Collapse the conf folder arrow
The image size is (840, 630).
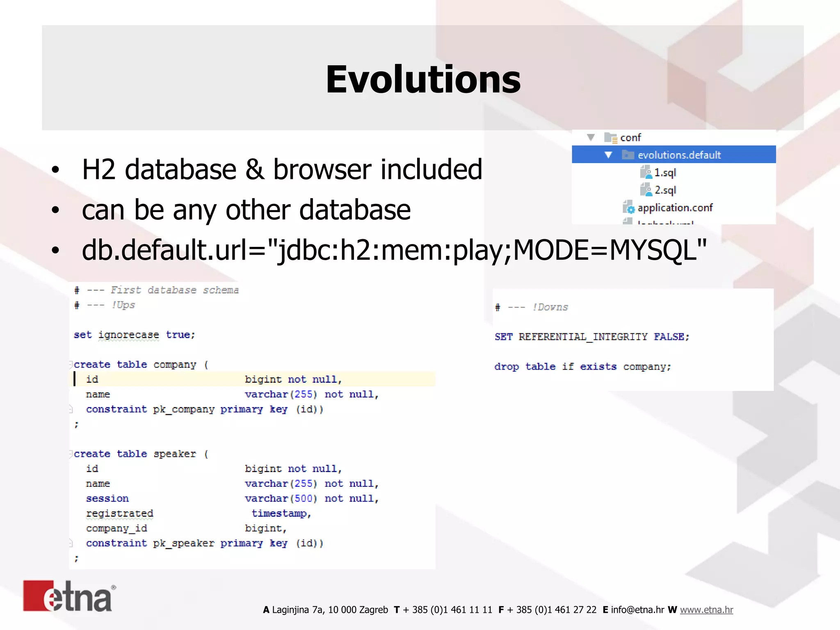point(591,137)
